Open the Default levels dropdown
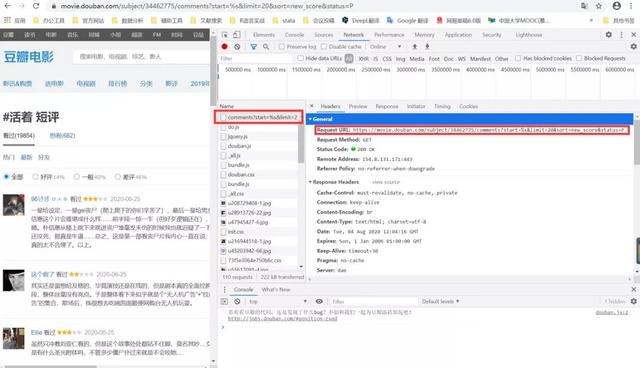Viewport: 640px width, 368px height. click(x=440, y=301)
